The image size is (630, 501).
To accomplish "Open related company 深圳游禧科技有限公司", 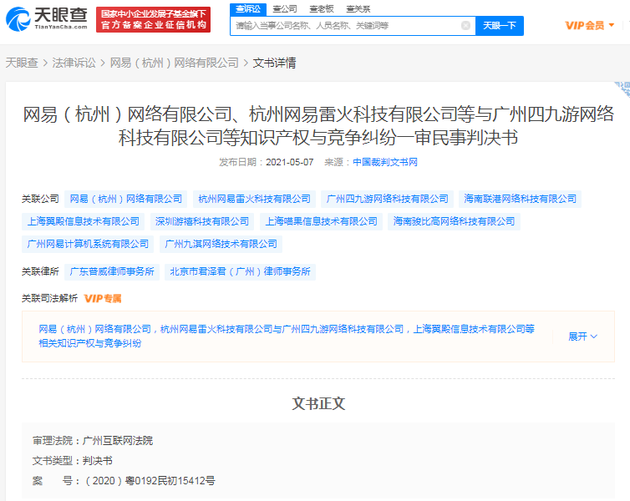I will [x=202, y=221].
